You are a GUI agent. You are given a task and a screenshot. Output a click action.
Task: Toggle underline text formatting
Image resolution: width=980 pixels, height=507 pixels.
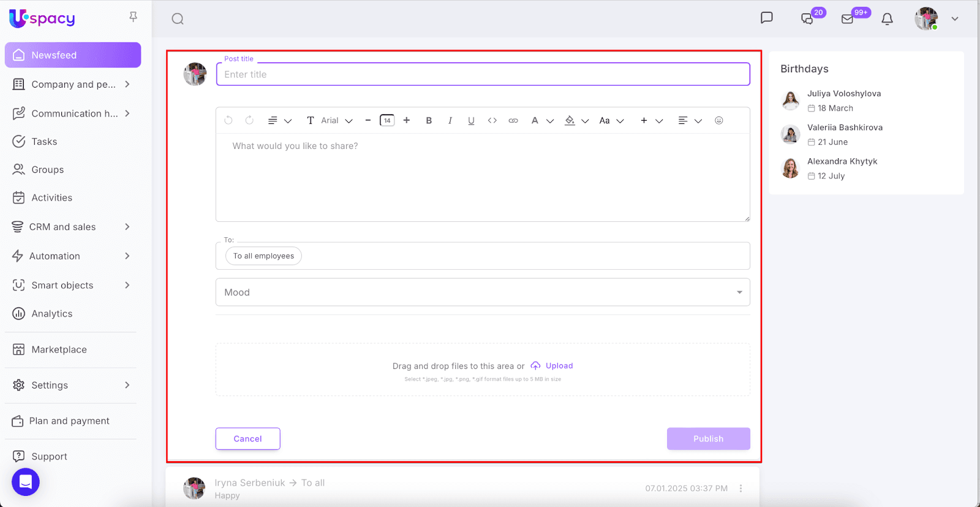471,121
